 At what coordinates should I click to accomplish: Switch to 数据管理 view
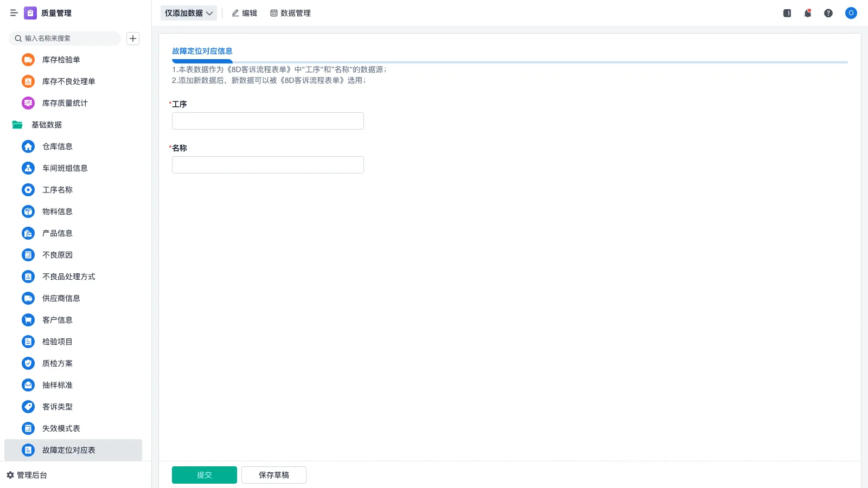tap(291, 13)
